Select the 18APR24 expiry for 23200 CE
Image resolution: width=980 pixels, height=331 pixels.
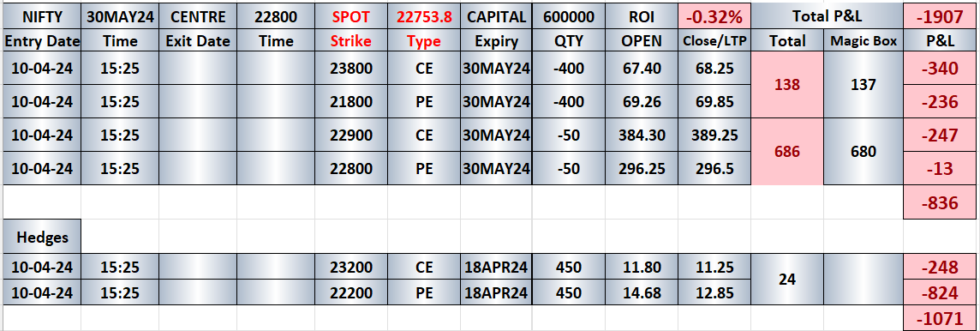click(x=496, y=268)
